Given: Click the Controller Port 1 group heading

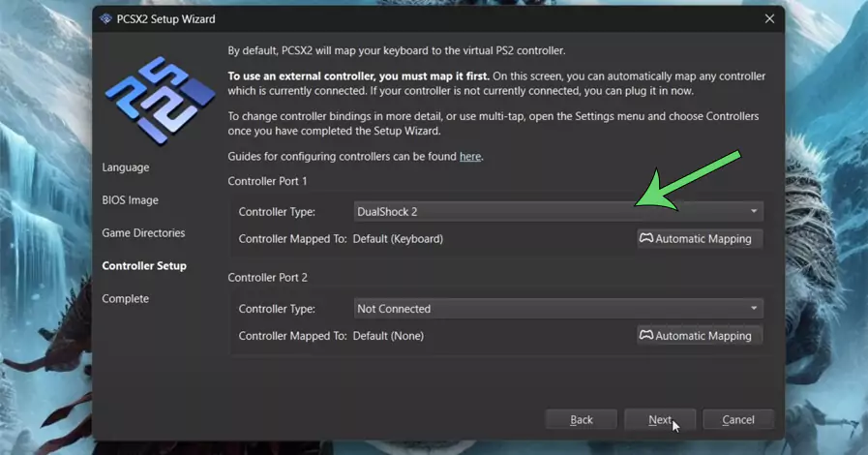Looking at the screenshot, I should click(x=267, y=181).
